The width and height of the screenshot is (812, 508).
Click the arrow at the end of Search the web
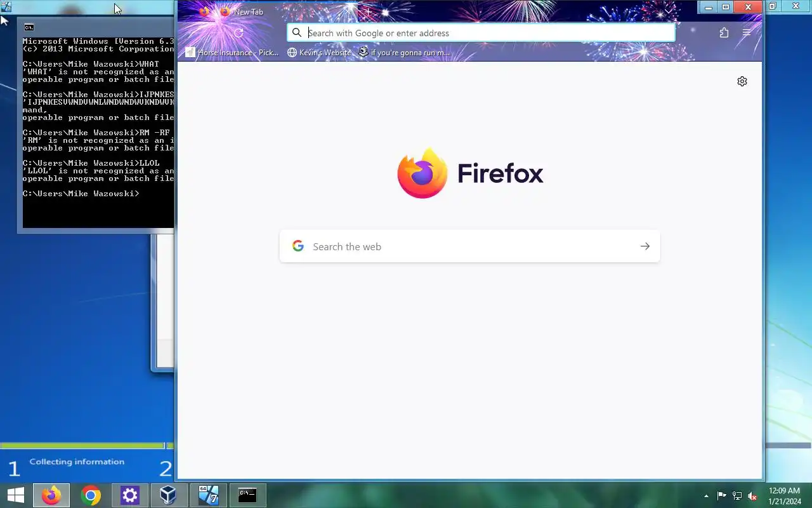pyautogui.click(x=645, y=246)
